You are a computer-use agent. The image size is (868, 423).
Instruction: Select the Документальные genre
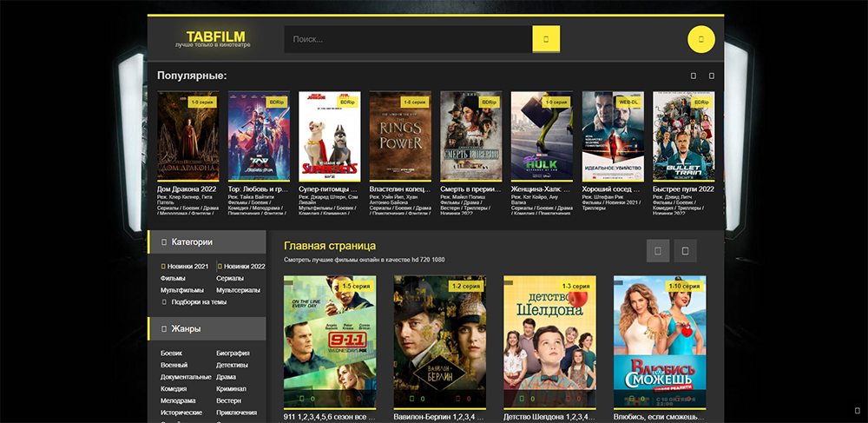tap(186, 377)
